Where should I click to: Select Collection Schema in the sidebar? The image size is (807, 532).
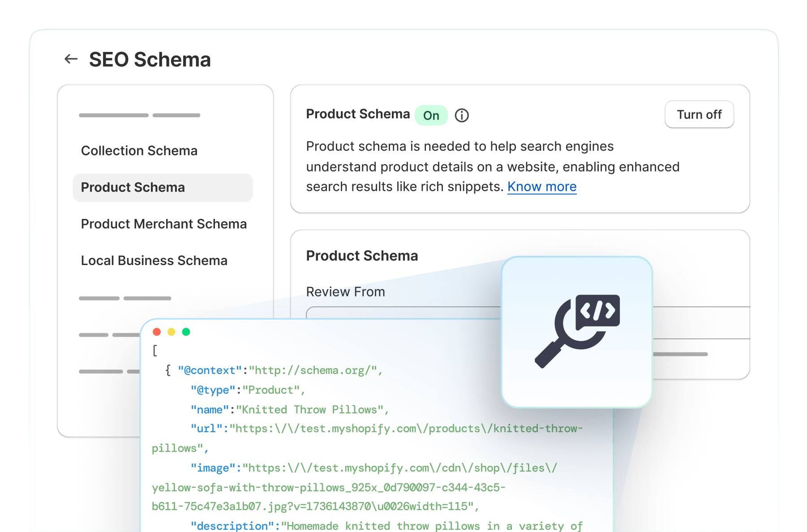(x=139, y=151)
